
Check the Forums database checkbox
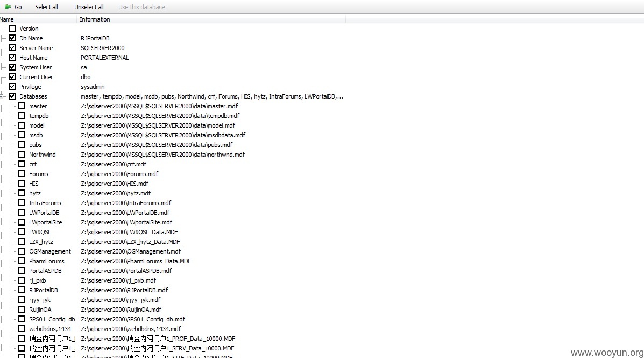[22, 173]
